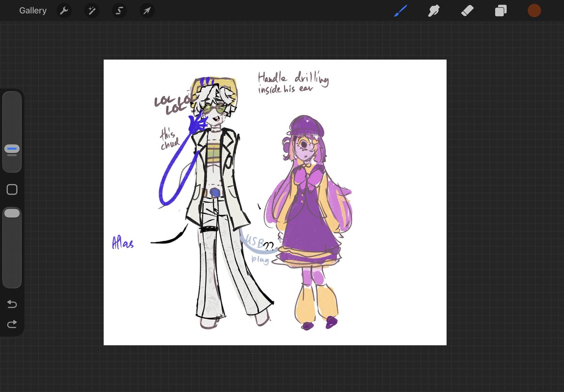
Task: Adjust the brush size slider handle
Action: point(12,149)
